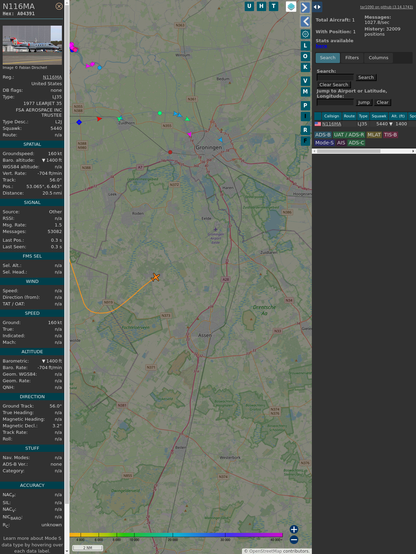This screenshot has width=416, height=554.
Task: Toggle sidebar width double-arrow button
Action: point(317,7)
